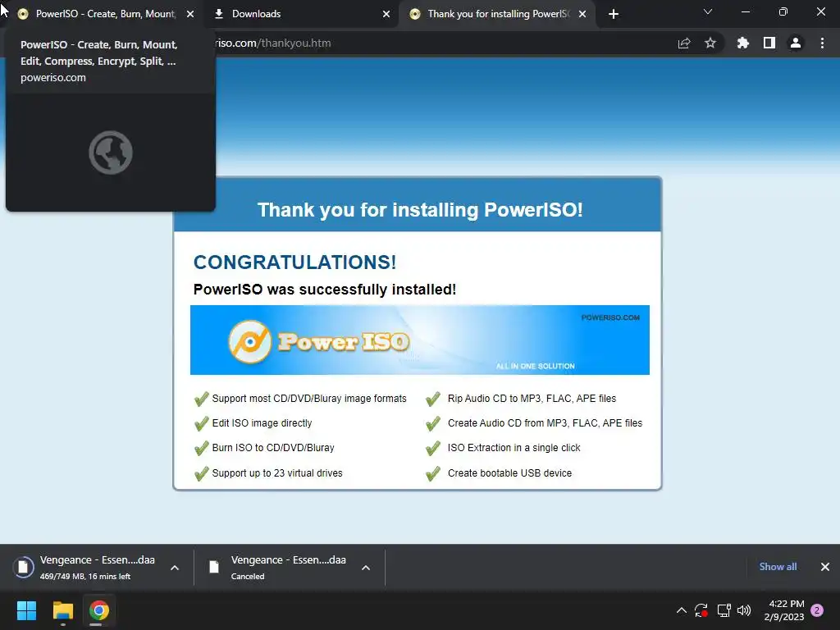Click the favicon of the Thank you tab

point(414,14)
